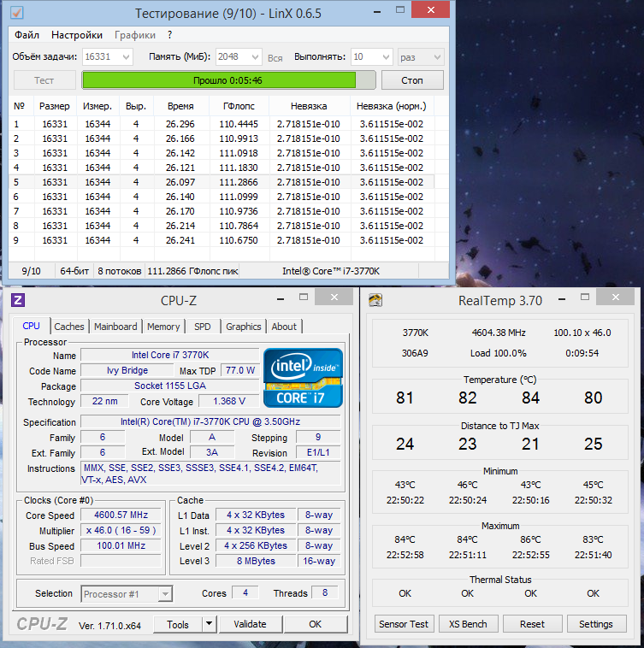Image resolution: width=644 pixels, height=648 pixels.
Task: Click the RealTemp title bar icon
Action: coord(375,300)
